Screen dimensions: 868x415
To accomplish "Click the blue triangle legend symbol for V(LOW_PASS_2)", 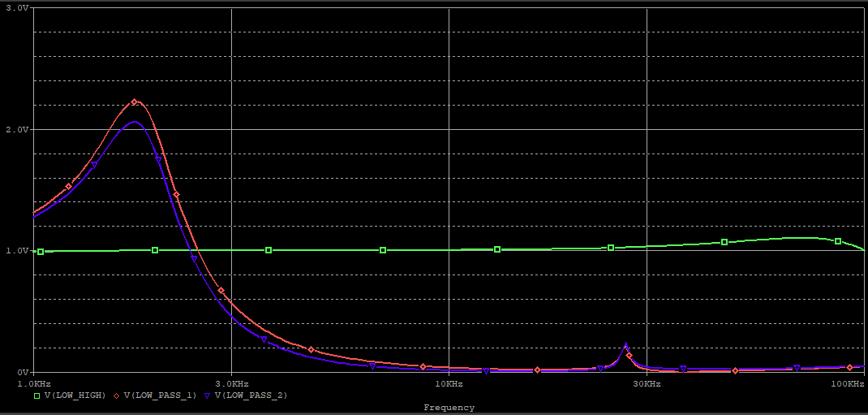I will pyautogui.click(x=207, y=396).
